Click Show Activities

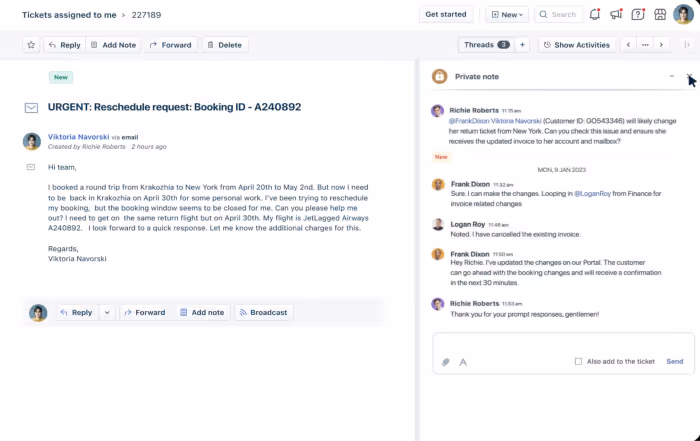click(x=577, y=45)
